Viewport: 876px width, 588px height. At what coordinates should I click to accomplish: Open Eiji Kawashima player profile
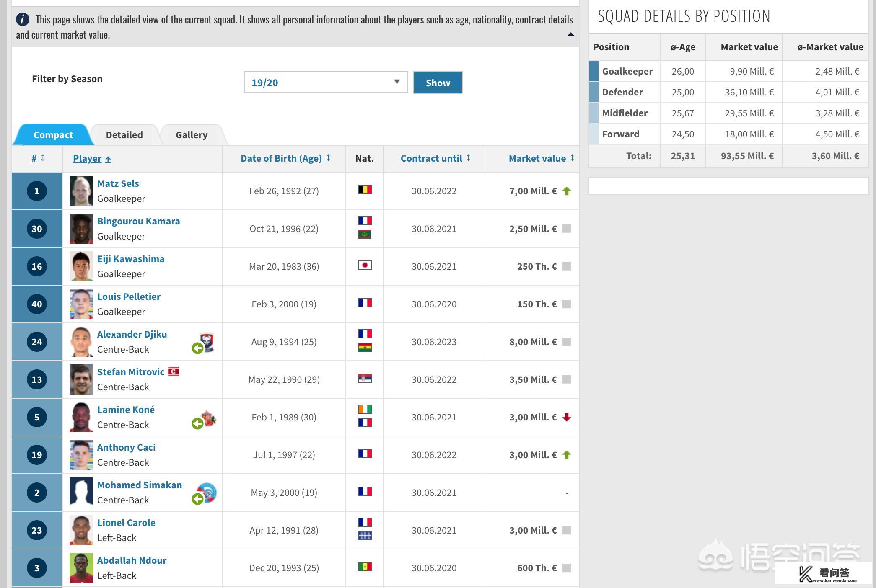[x=131, y=259]
